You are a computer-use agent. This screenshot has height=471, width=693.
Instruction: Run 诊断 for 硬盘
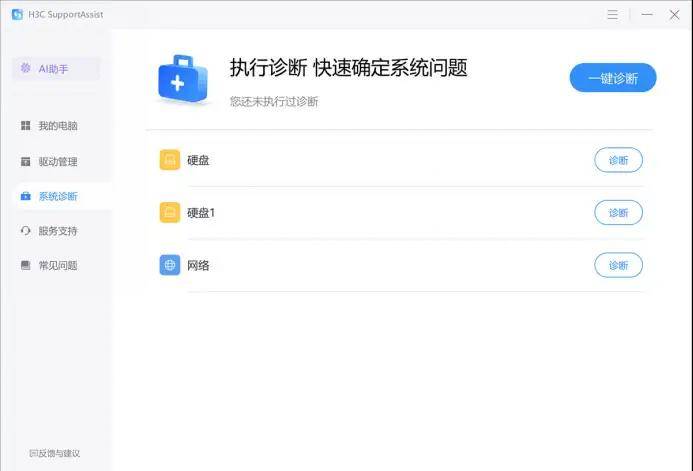point(618,160)
